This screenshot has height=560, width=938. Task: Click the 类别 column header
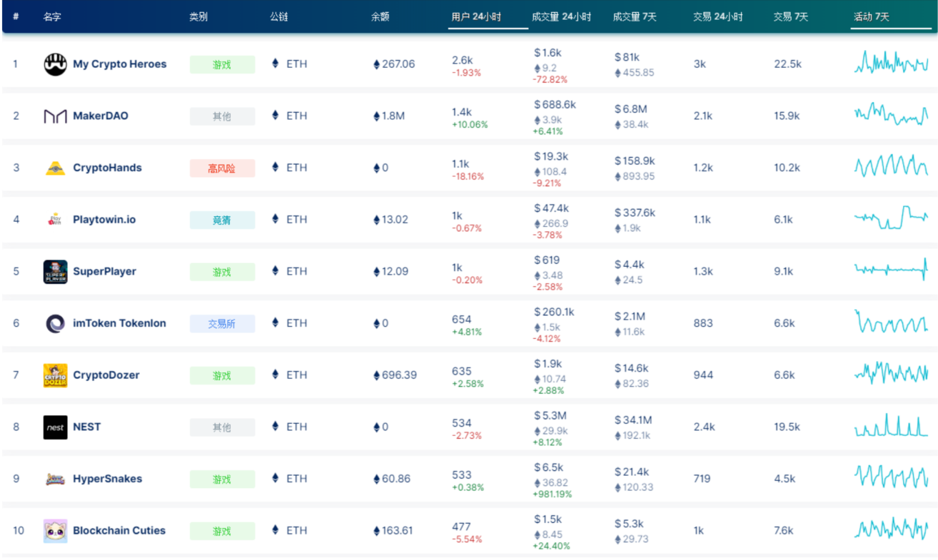click(x=198, y=16)
